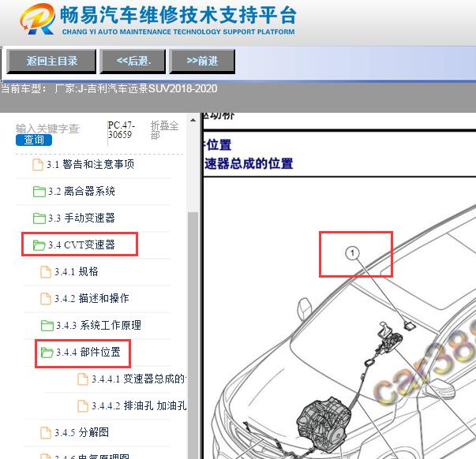Collapse all with 折叠全部 link
Viewport: 476px width, 459px height.
tap(164, 130)
